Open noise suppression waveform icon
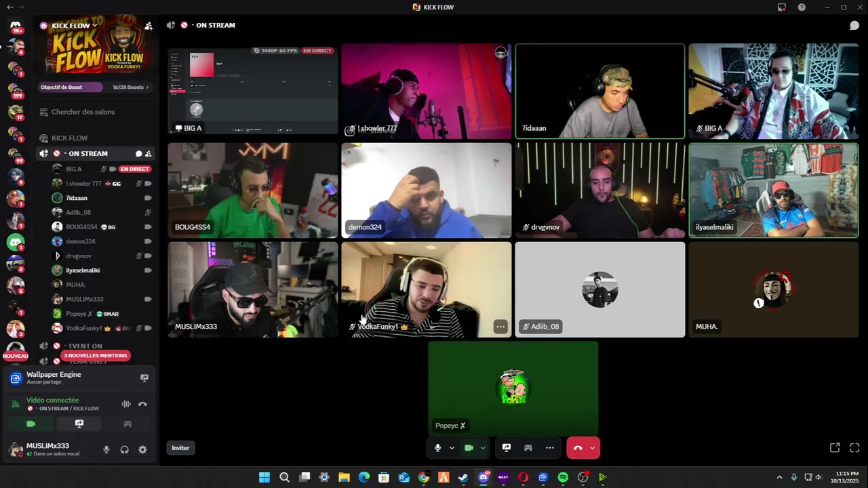The image size is (868, 488). pos(126,404)
